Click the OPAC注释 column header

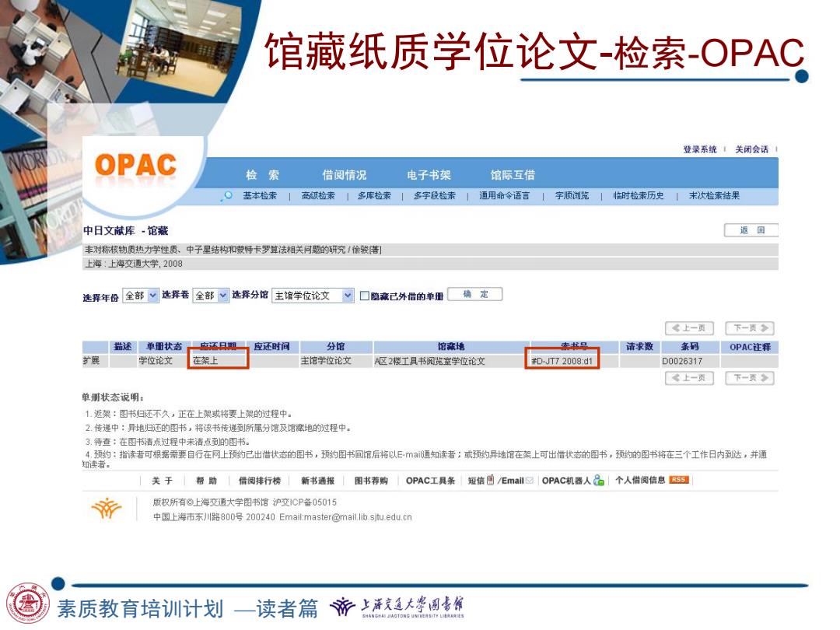point(750,347)
